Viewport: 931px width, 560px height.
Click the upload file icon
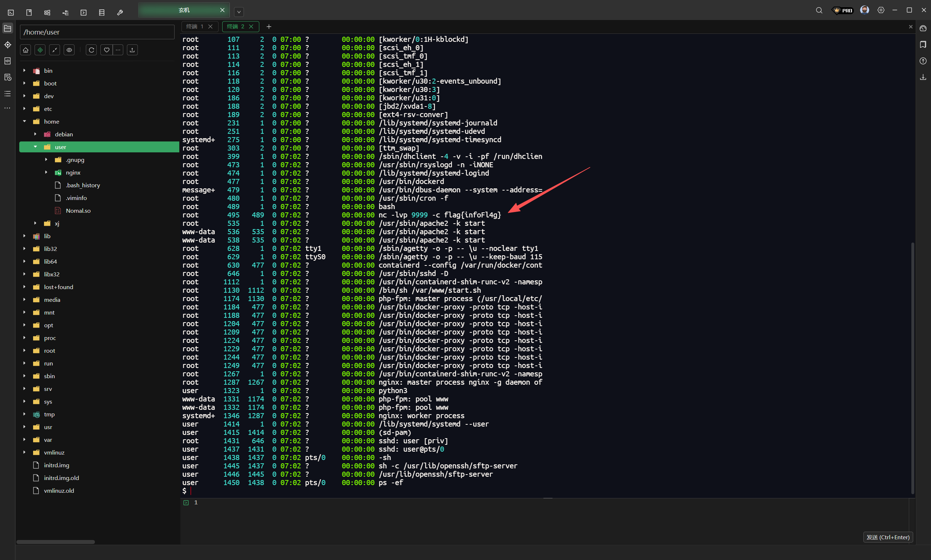pyautogui.click(x=132, y=50)
